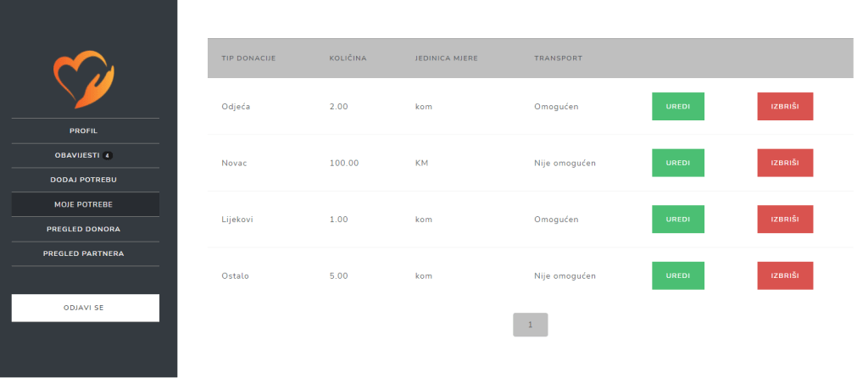Click the heart and hand logo
Viewport: 868px width, 378px height.
(84, 80)
